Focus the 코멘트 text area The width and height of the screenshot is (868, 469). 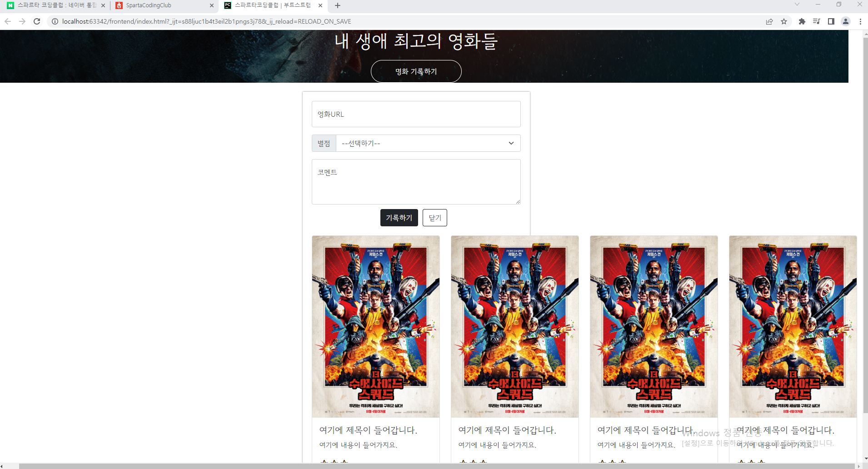pos(416,182)
